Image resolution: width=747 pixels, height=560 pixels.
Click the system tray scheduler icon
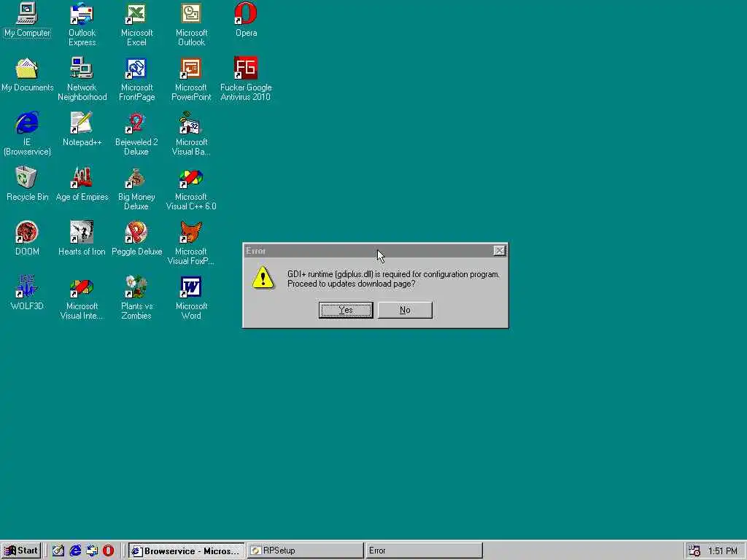694,551
